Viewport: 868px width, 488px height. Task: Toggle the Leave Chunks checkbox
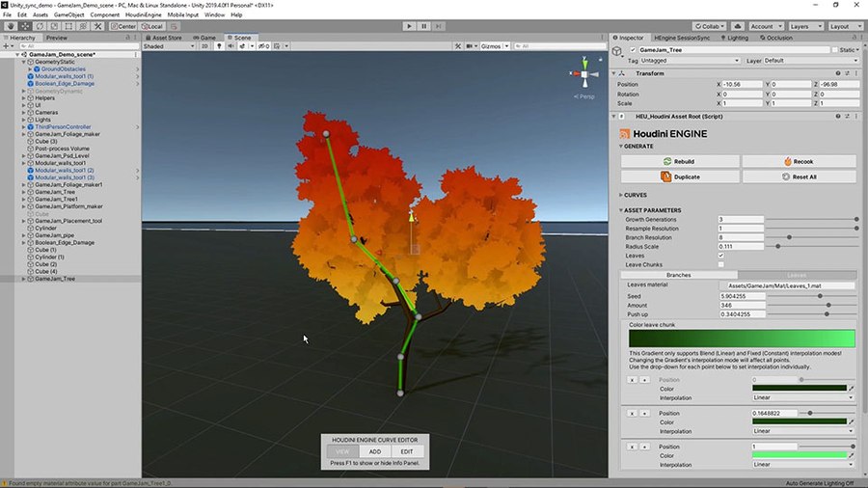click(x=720, y=264)
